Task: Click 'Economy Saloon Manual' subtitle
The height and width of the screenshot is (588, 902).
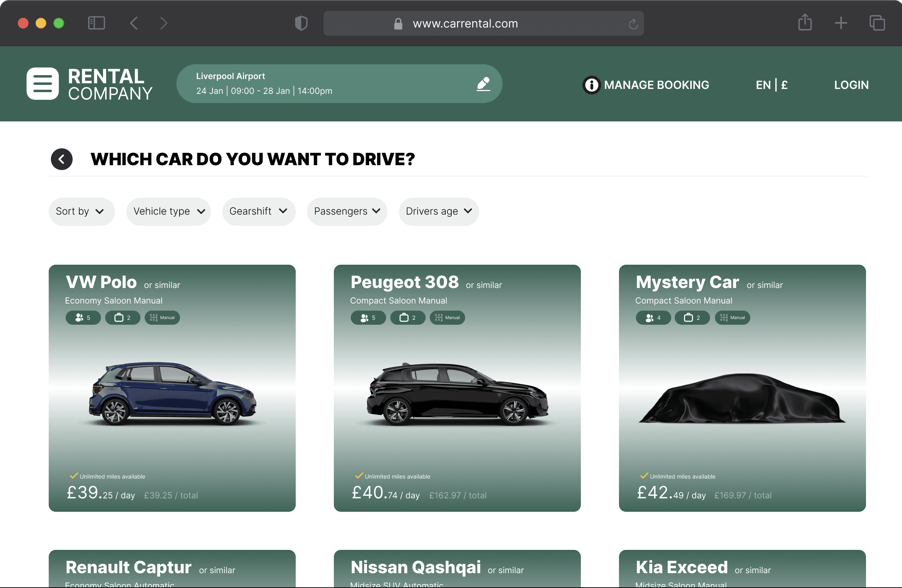Action: 114,301
